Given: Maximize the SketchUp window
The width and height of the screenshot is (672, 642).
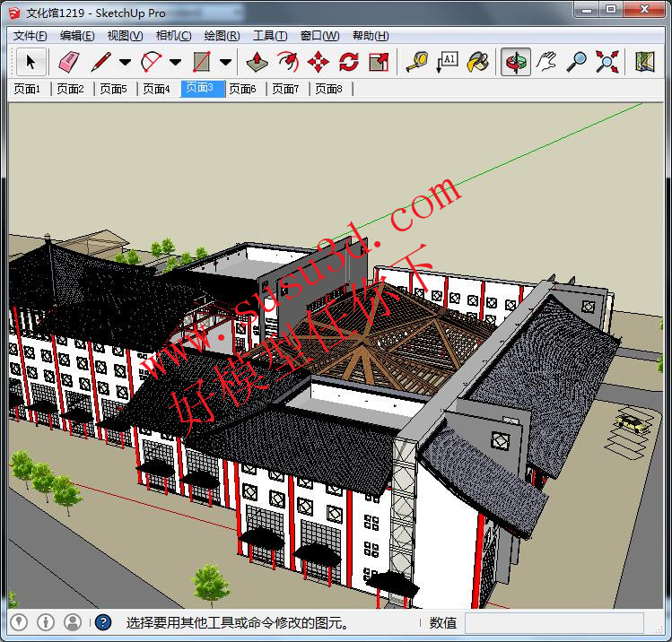Looking at the screenshot, I should pos(612,10).
